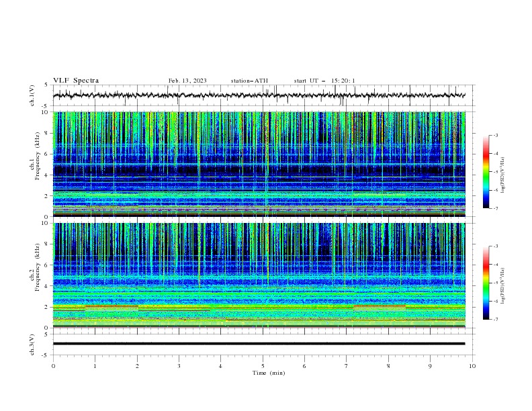Click the ch.1 waveform trace
The height and width of the screenshot is (411, 532).
tap(259, 95)
